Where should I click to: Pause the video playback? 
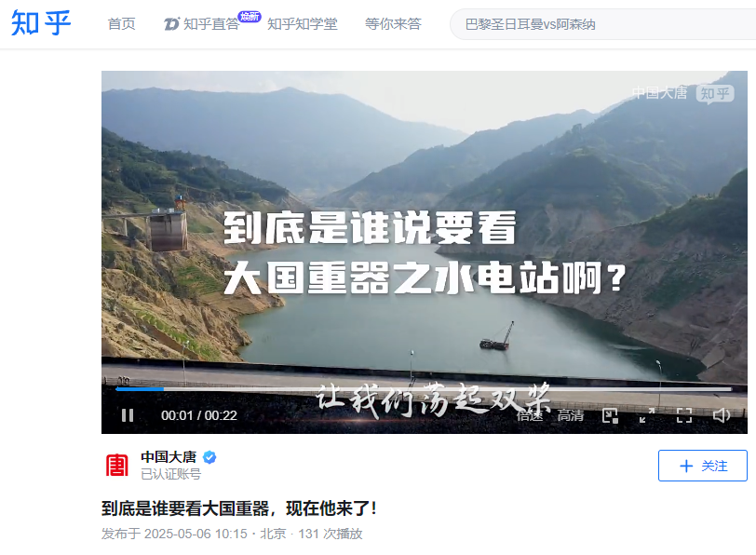coord(128,415)
